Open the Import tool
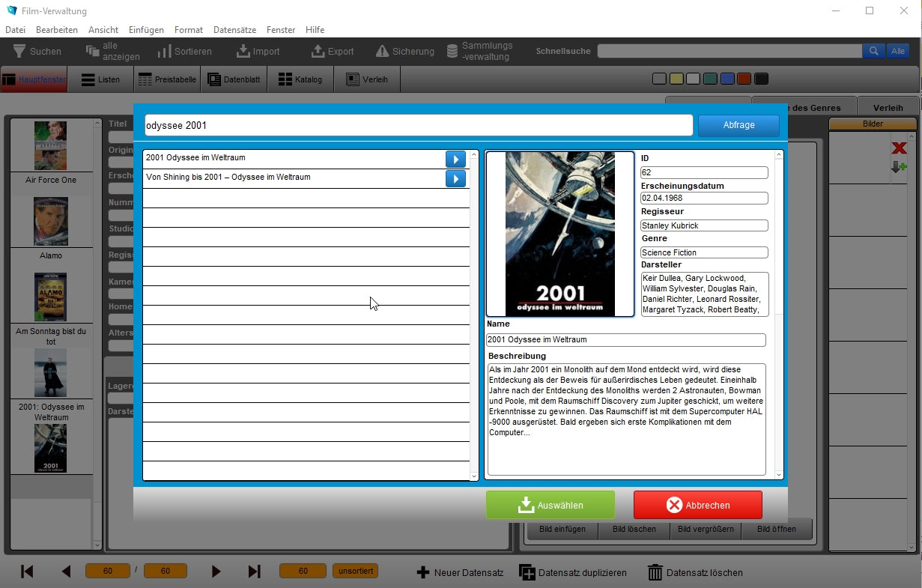Viewport: 922px width, 588px height. point(243,51)
